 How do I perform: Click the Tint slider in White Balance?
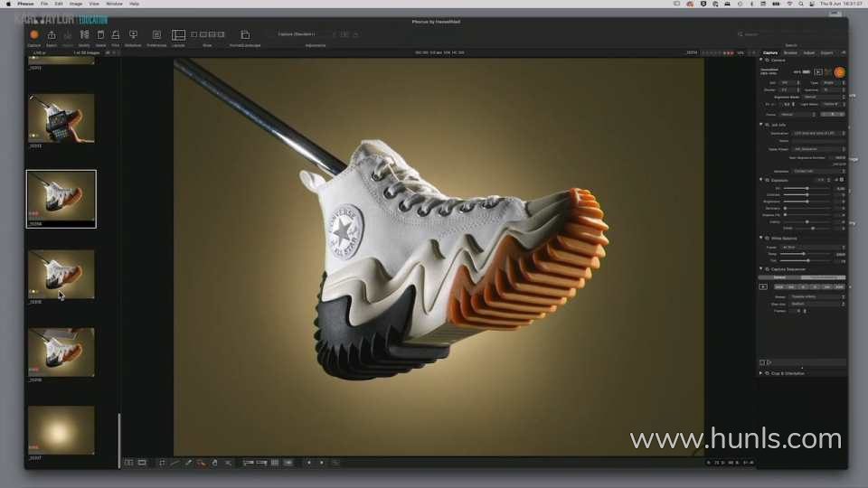(807, 260)
